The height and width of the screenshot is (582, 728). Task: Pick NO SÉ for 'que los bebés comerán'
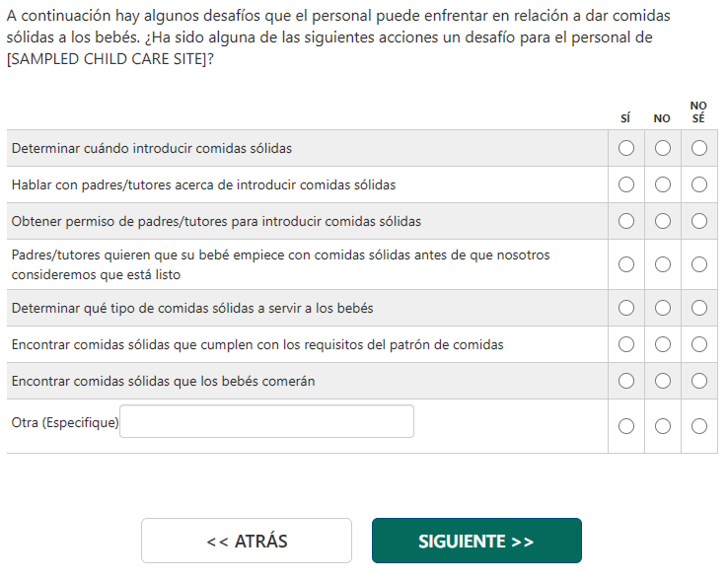click(699, 381)
